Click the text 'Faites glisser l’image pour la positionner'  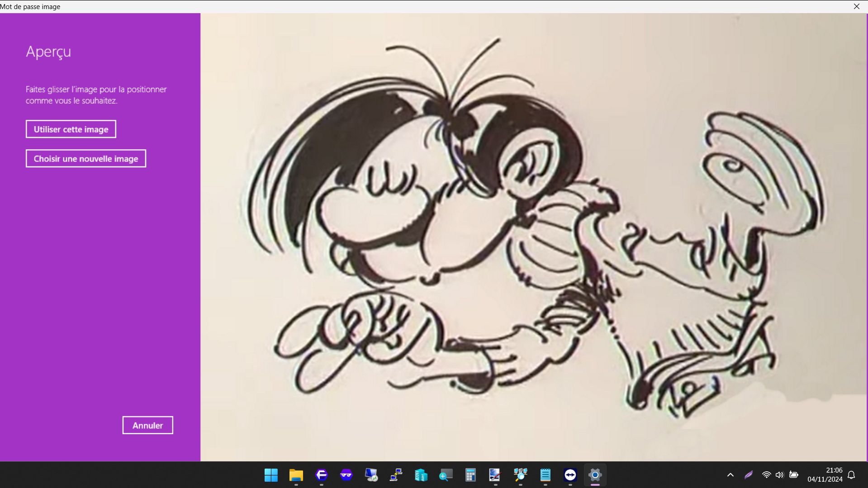click(x=96, y=90)
